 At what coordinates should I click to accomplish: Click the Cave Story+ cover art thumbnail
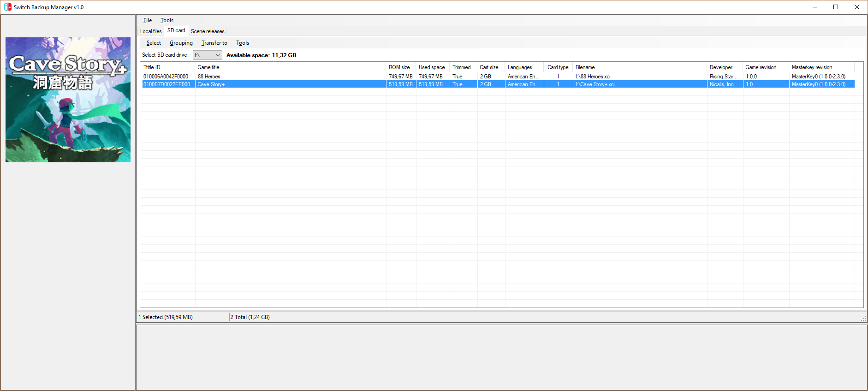pyautogui.click(x=68, y=100)
